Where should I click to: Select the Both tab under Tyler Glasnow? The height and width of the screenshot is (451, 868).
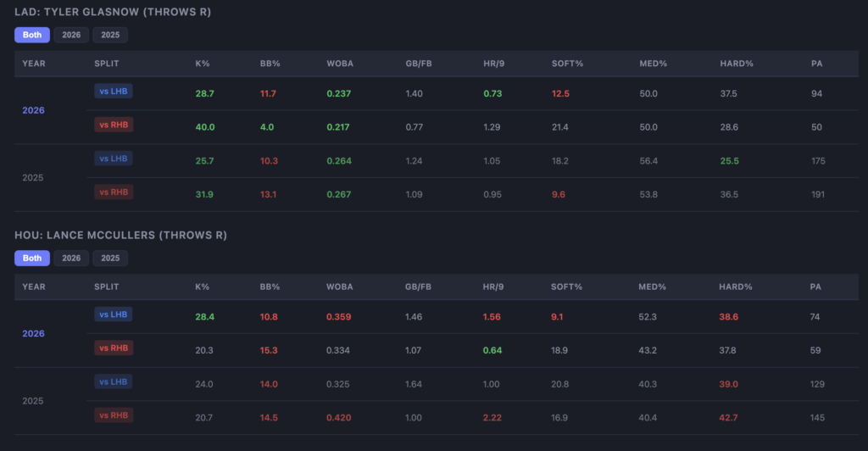pos(32,35)
